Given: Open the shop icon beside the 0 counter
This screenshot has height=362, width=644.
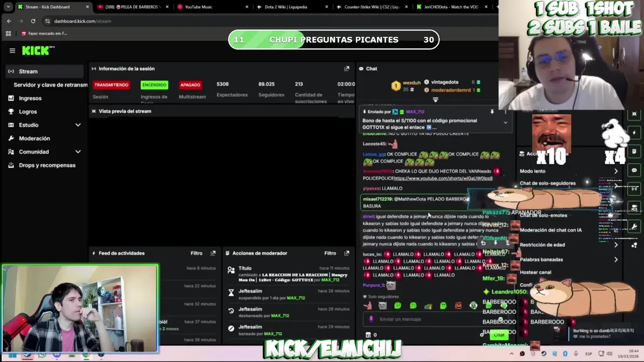Looking at the screenshot, I should coord(368,335).
